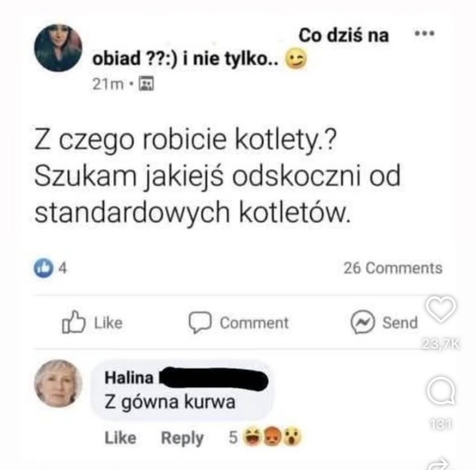Reply to Halina's comment
Screen dimensions: 476x470
tap(182, 438)
